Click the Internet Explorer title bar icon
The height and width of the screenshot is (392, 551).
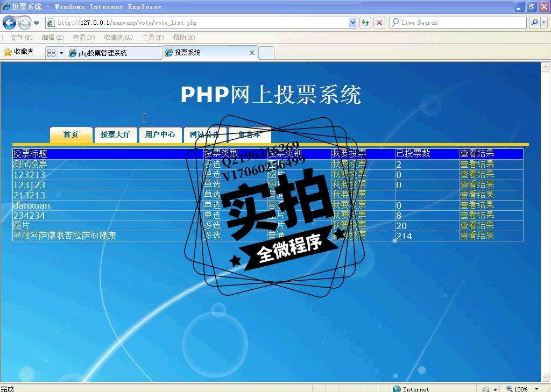(x=5, y=6)
